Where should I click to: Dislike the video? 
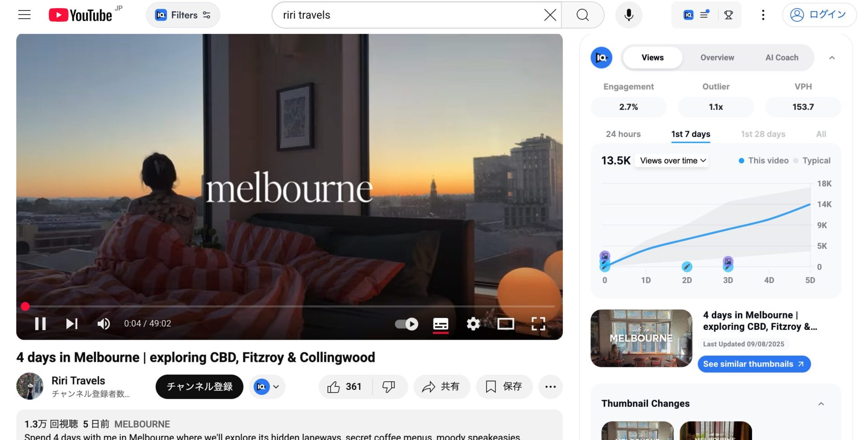click(389, 387)
